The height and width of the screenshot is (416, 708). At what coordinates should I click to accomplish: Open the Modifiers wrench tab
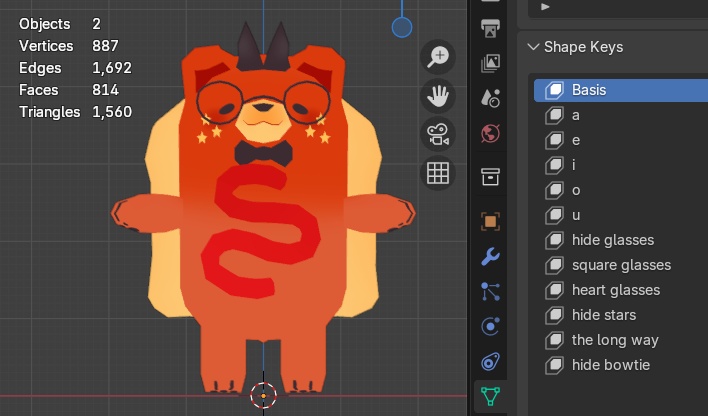pos(490,256)
